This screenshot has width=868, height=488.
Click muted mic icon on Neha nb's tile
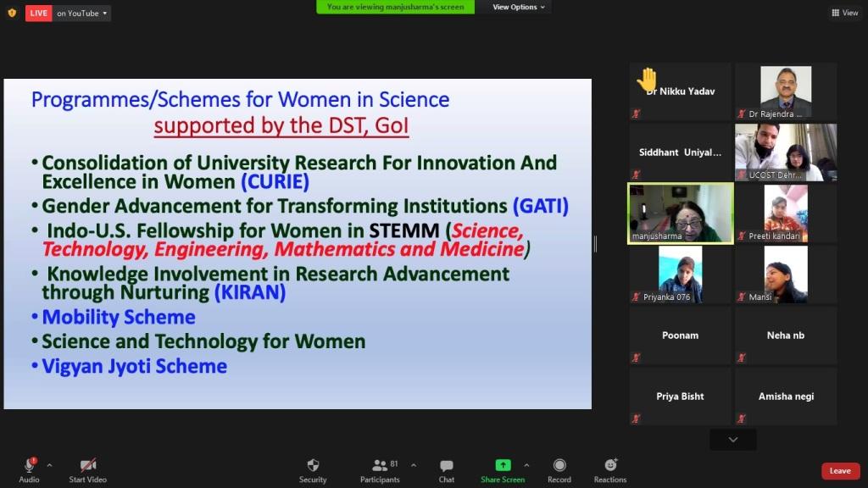click(741, 358)
